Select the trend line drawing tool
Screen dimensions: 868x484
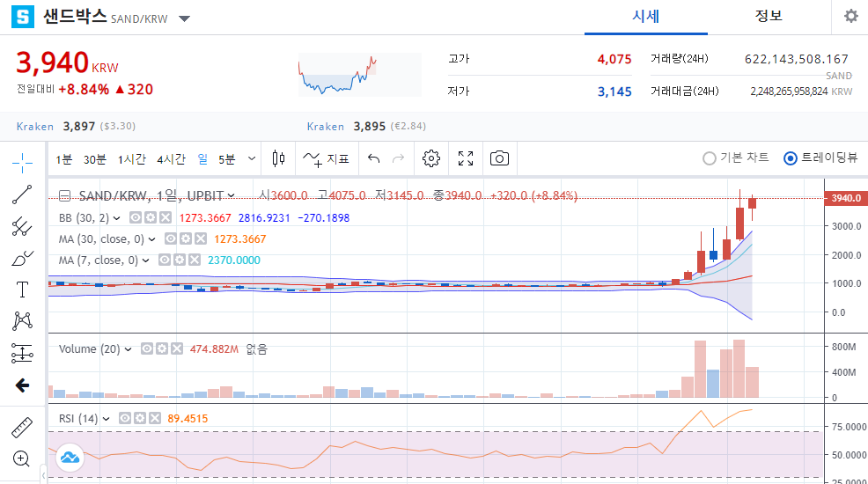(22, 194)
